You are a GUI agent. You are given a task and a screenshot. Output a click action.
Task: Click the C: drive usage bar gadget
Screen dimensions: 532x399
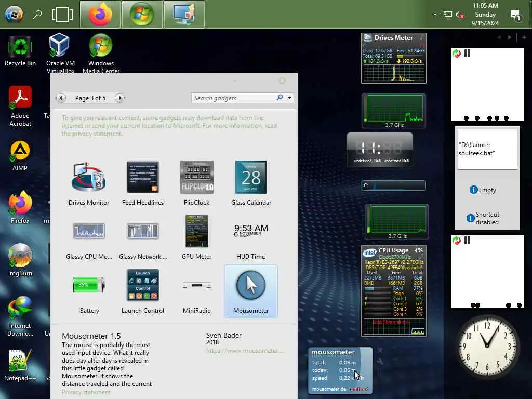pos(394,185)
